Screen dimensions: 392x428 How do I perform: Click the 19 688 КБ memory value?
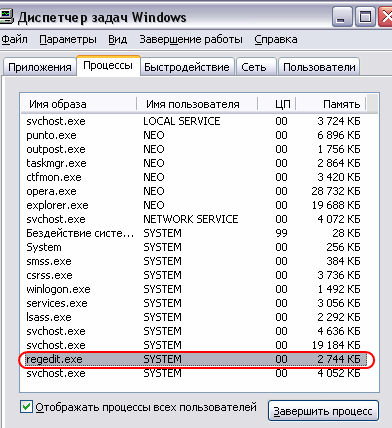click(x=336, y=205)
